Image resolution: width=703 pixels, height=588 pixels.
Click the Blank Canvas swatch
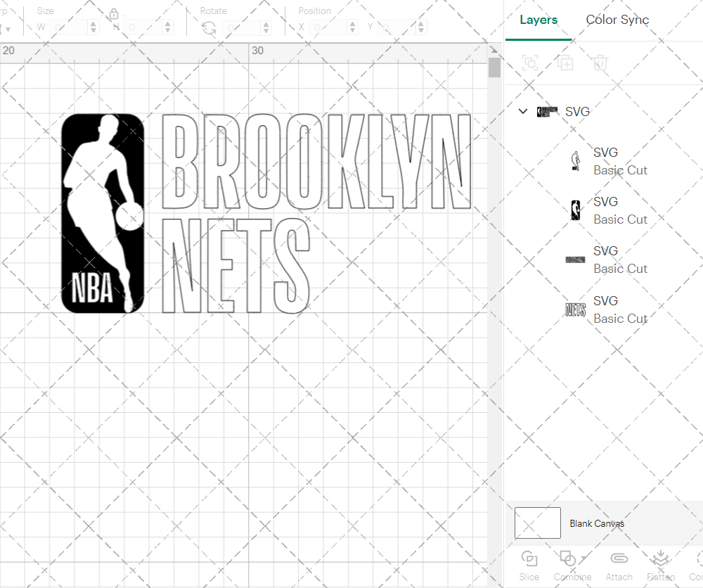(538, 523)
